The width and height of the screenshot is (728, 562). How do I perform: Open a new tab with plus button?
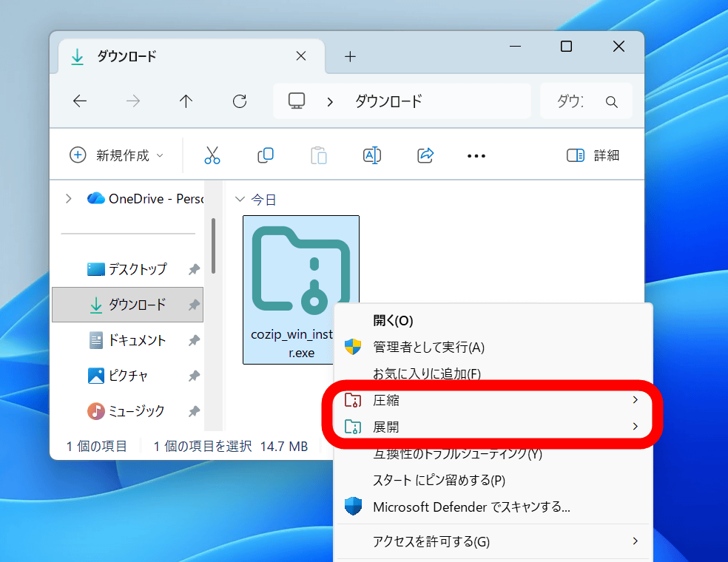(x=351, y=56)
